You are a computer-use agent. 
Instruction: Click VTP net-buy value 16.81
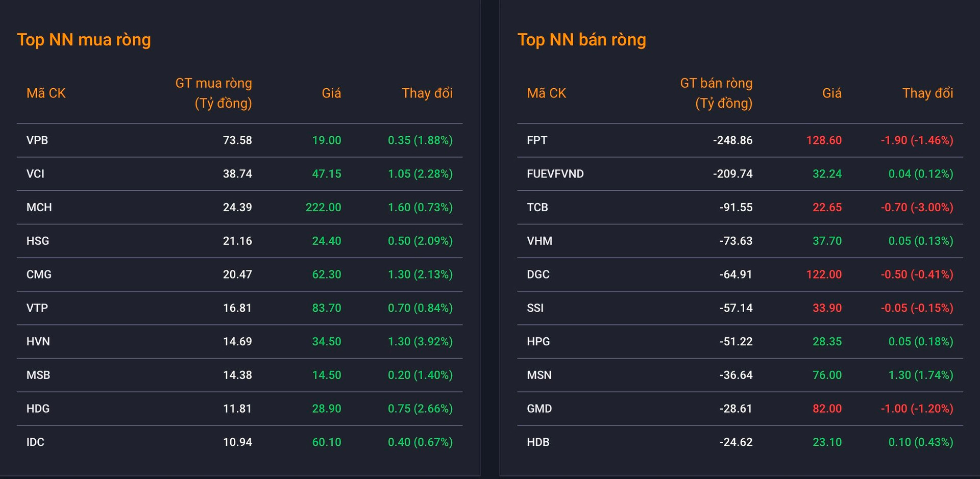coord(237,308)
